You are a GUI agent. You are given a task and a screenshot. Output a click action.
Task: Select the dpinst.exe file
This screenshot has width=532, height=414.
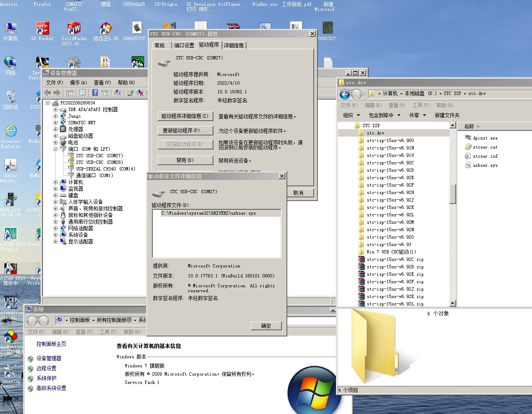coord(481,138)
